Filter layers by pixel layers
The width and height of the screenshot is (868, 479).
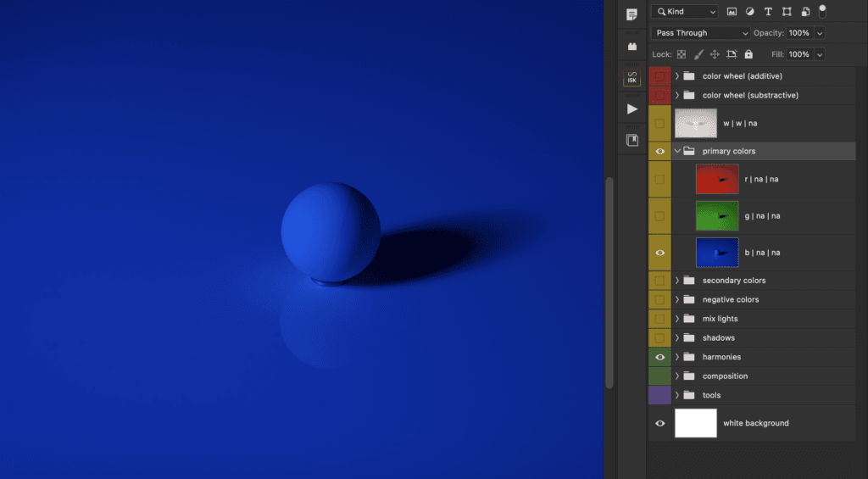[732, 12]
